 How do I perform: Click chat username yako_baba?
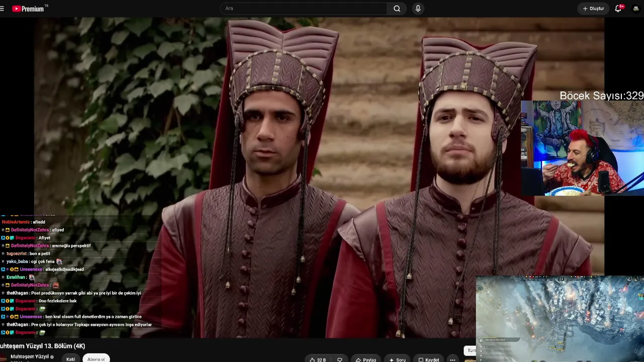(17, 261)
